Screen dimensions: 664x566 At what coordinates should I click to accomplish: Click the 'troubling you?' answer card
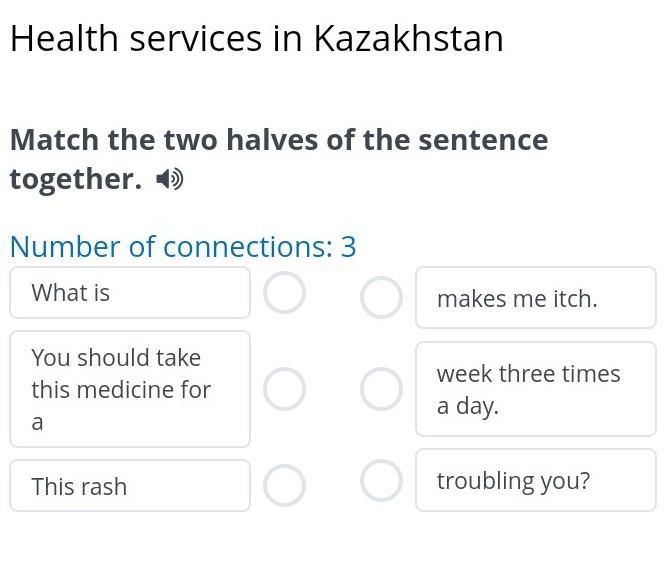pos(536,481)
